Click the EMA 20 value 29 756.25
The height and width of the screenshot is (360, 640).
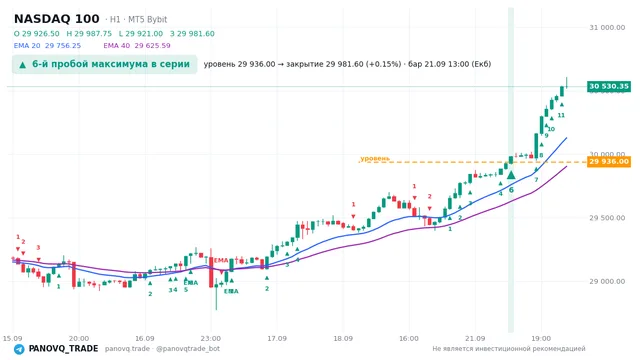pos(63,45)
